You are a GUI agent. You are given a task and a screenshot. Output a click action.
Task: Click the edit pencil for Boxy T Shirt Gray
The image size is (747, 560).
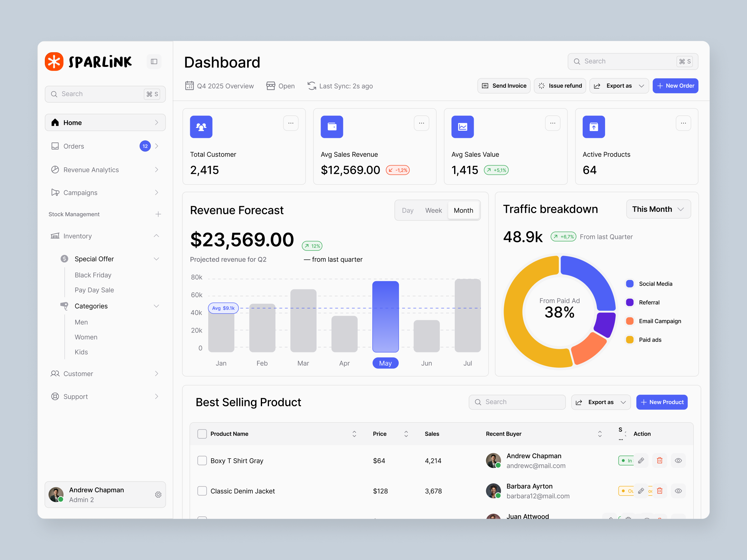(x=641, y=460)
